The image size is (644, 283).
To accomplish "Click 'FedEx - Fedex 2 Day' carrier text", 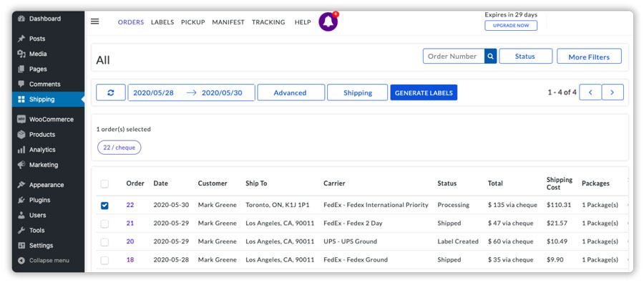I will pos(353,224).
